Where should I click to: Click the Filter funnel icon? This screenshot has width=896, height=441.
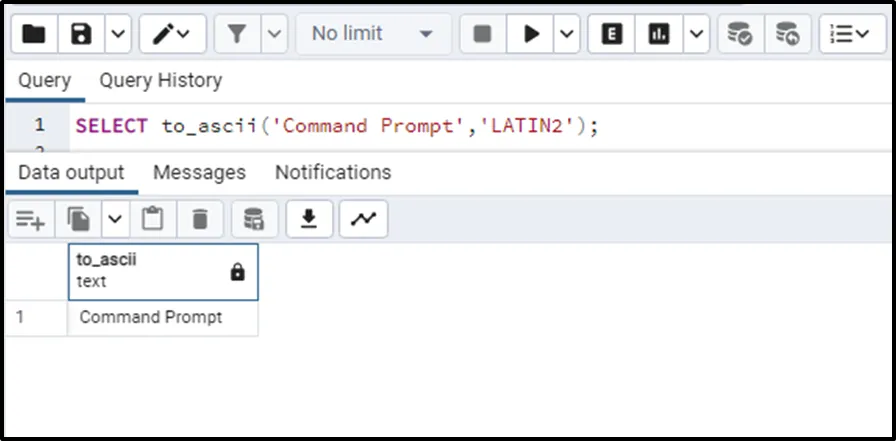[x=237, y=34]
